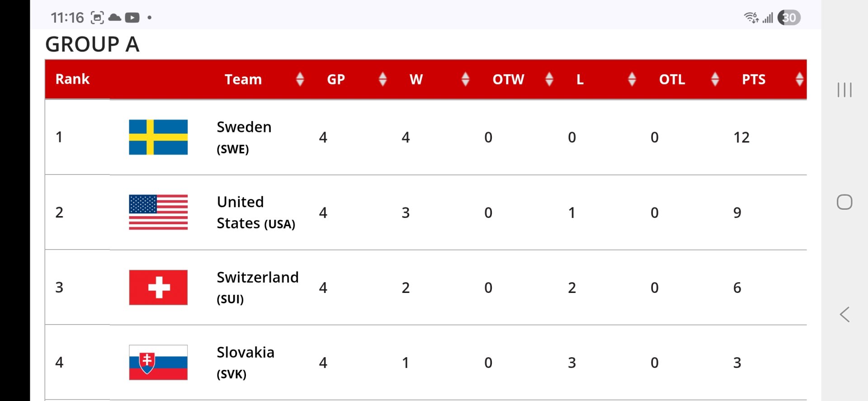Open Android recent apps button
The image size is (868, 401).
(x=844, y=90)
